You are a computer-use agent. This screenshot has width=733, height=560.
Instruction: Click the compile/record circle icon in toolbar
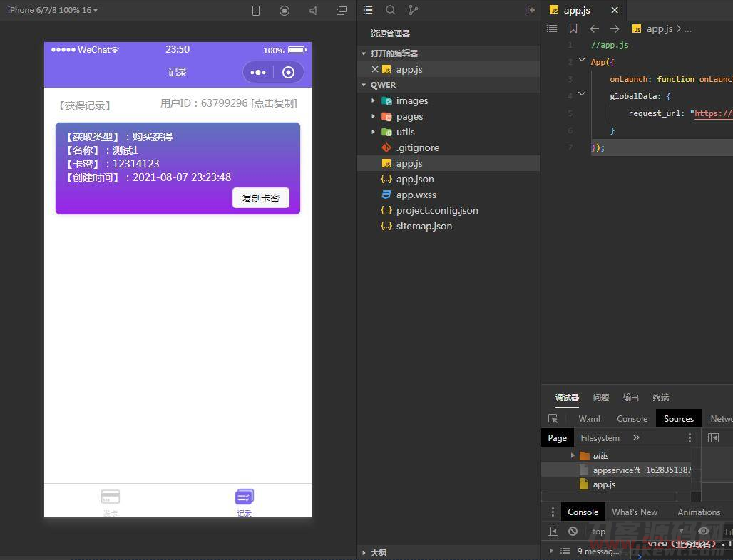(x=285, y=10)
